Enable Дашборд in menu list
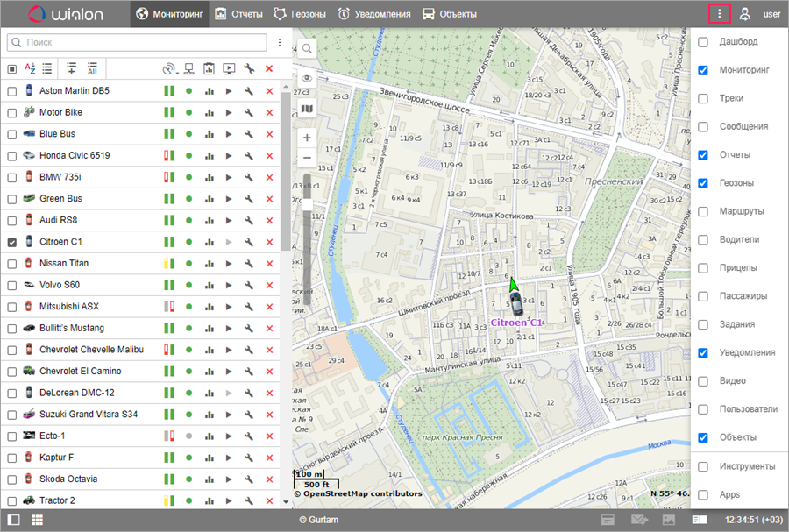Screen dimensions: 789x532 tap(703, 42)
